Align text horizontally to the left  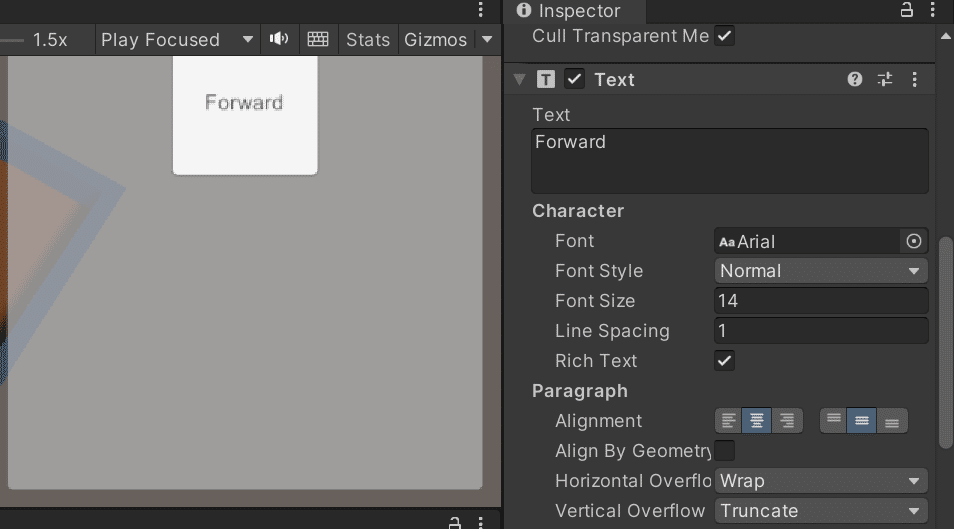click(x=729, y=421)
